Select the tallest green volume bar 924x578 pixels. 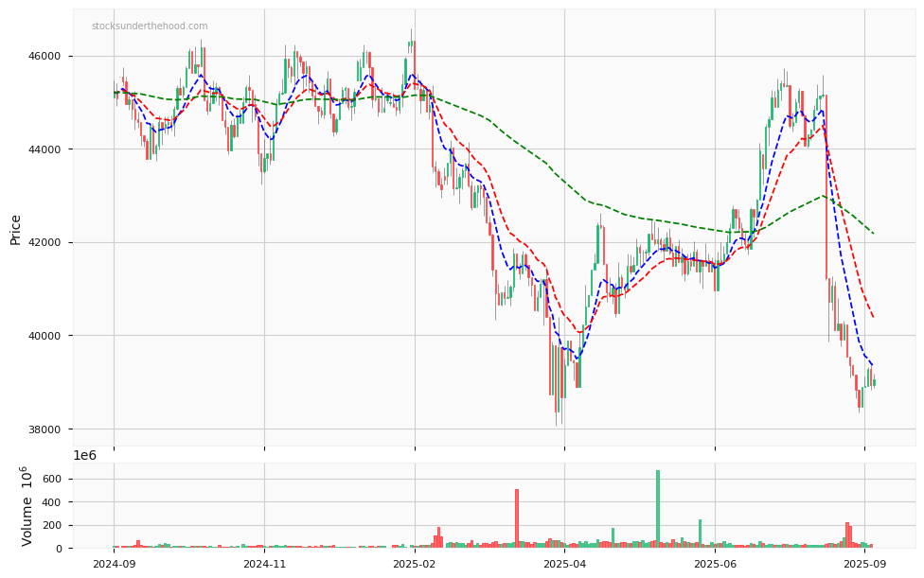pyautogui.click(x=658, y=509)
